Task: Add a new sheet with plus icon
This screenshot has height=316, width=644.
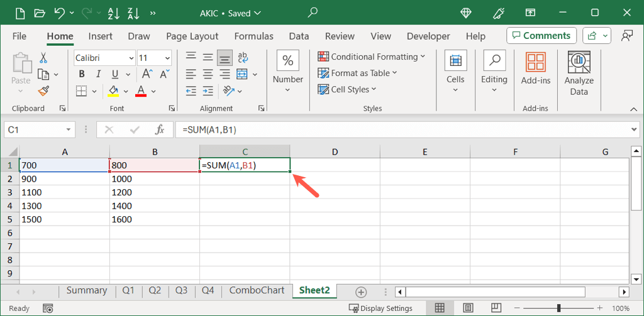Action: coord(360,292)
